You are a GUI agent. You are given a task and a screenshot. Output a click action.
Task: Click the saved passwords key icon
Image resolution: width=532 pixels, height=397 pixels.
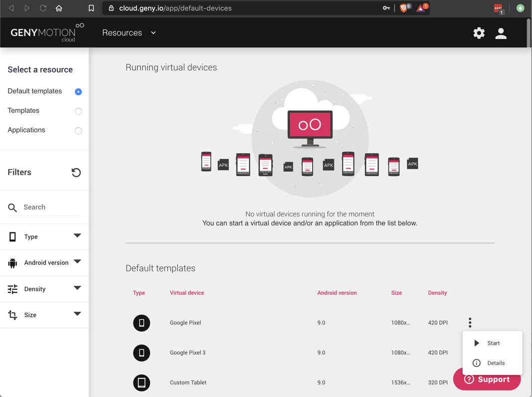(386, 8)
